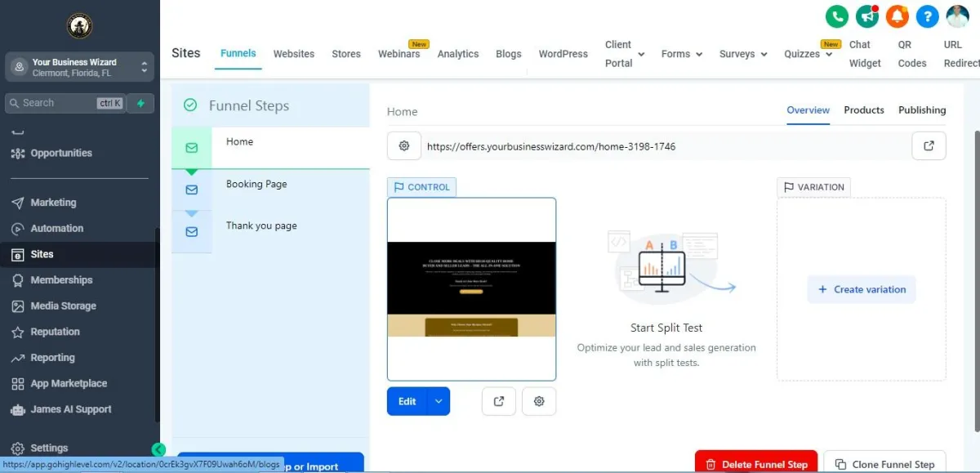
Task: Open App Marketplace in the sidebar
Action: click(x=69, y=384)
